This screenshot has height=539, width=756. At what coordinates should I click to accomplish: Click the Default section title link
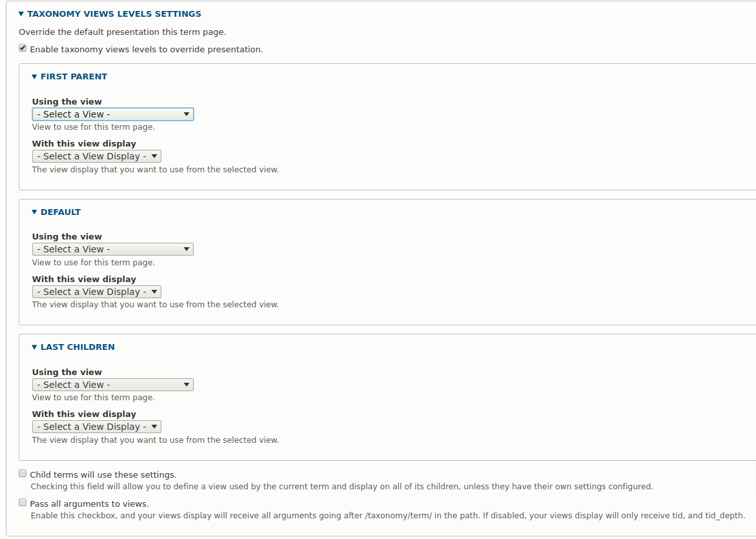(61, 212)
